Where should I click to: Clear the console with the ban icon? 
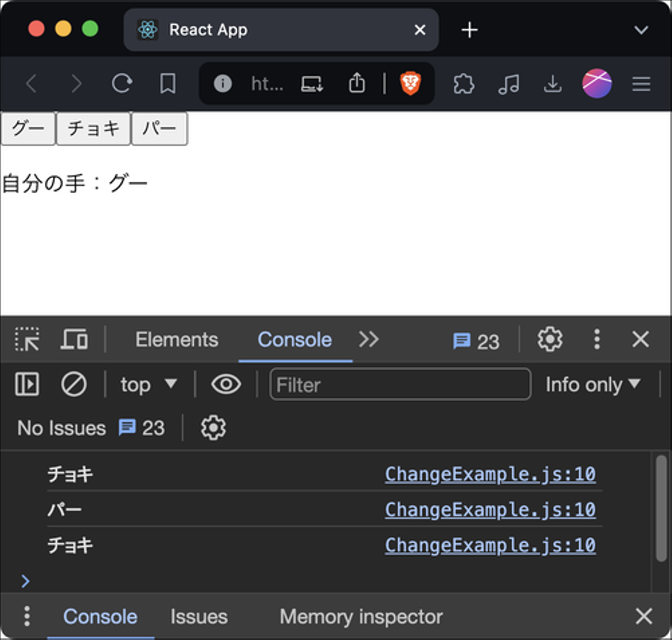(x=74, y=385)
